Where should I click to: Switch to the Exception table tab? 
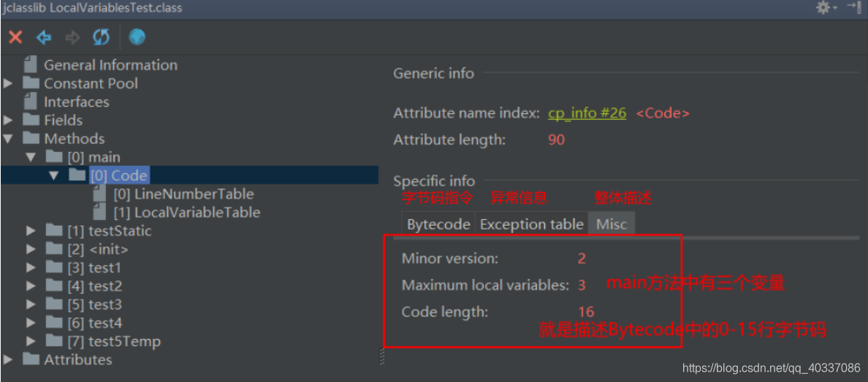(x=531, y=224)
